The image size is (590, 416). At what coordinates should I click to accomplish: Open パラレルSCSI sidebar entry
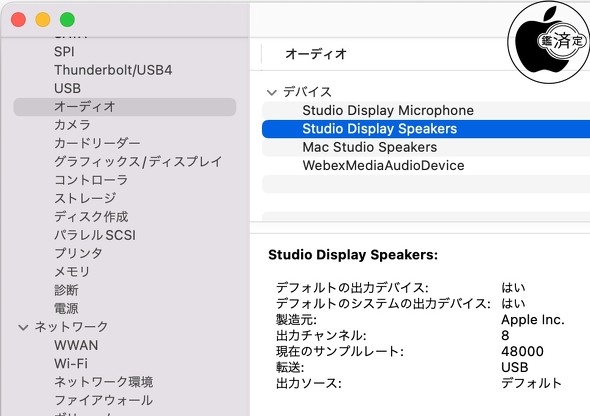point(95,235)
